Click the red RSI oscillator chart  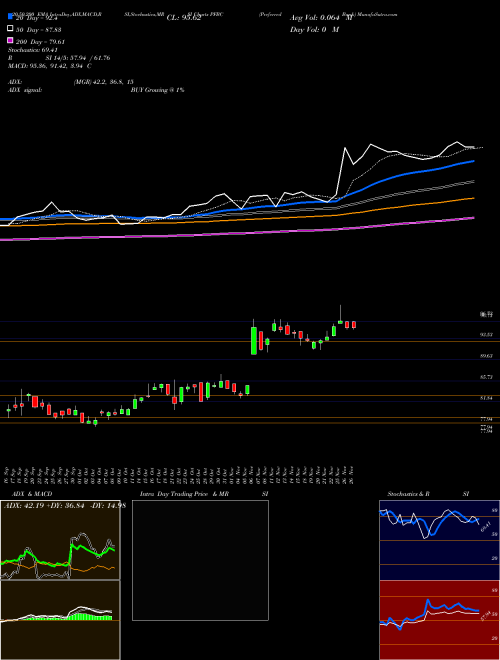[439, 620]
